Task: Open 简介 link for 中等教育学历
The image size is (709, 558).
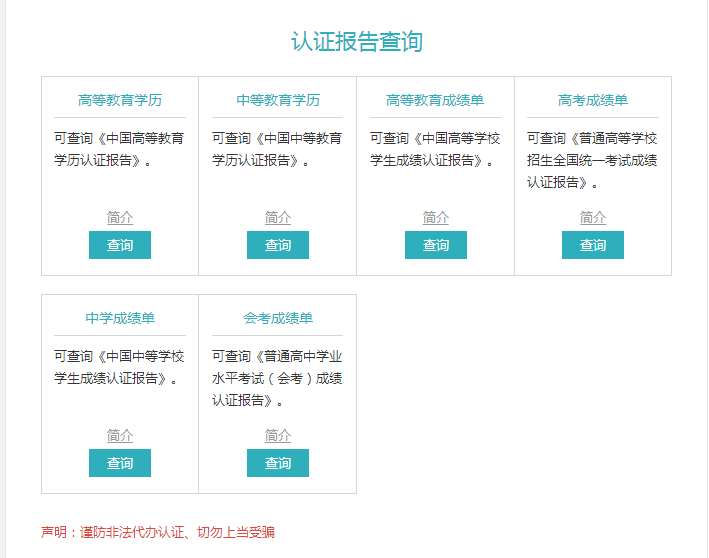Action: pos(278,217)
